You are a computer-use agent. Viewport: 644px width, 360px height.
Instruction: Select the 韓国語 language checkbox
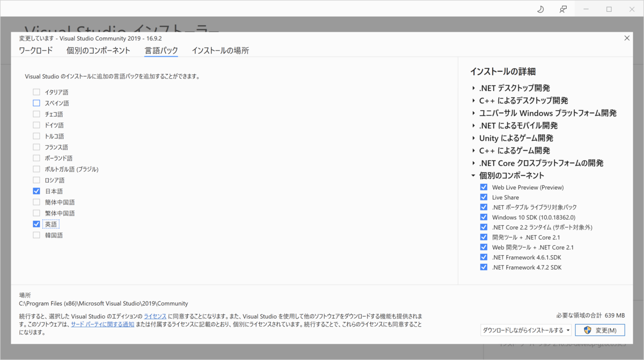36,235
